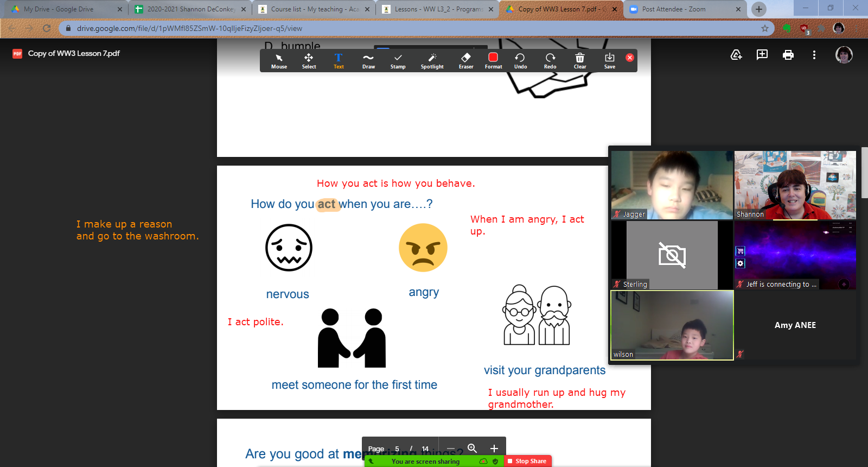Image resolution: width=868 pixels, height=467 pixels.
Task: Open the Chrome profile avatar
Action: pos(839,28)
